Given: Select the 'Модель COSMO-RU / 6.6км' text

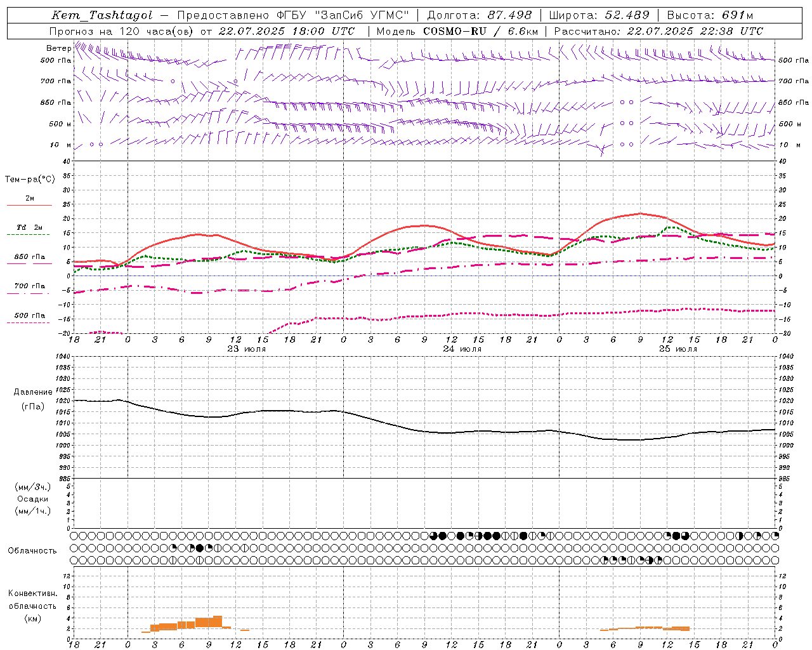Looking at the screenshot, I should click(457, 31).
